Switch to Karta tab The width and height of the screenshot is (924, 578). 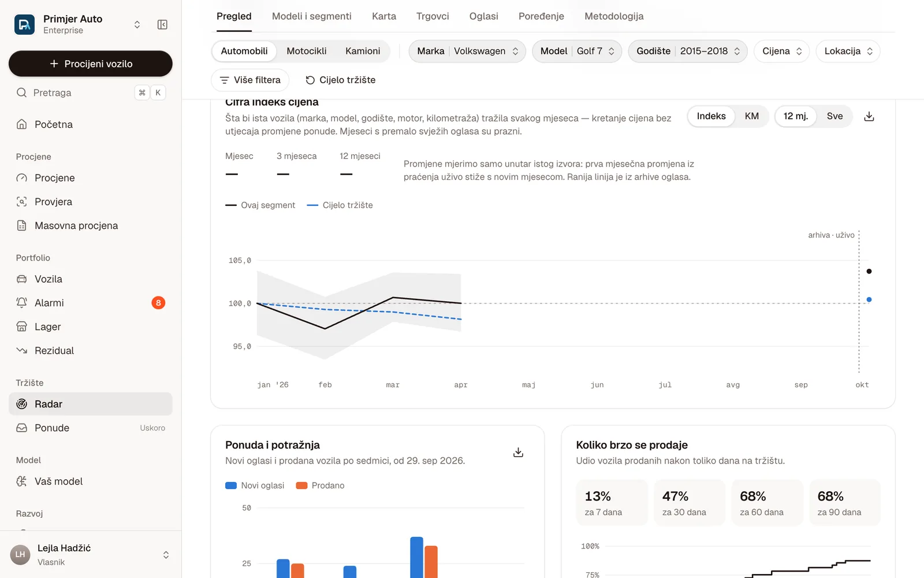(384, 16)
